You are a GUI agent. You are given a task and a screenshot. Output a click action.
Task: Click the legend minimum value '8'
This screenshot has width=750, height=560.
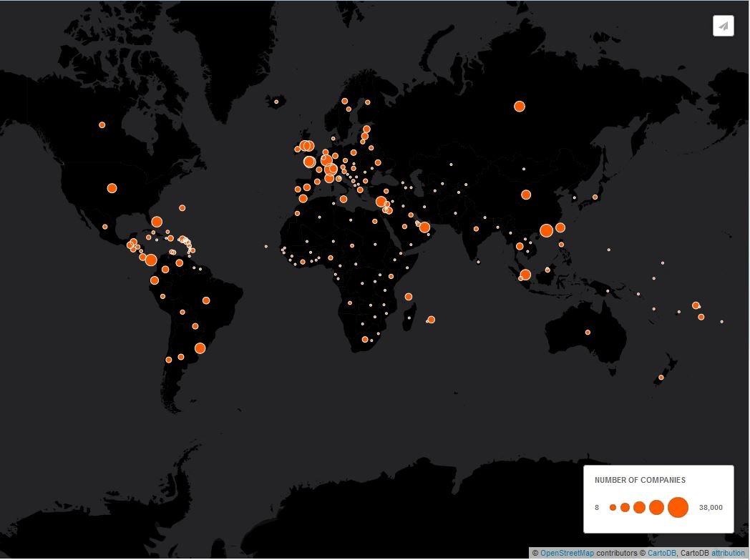click(x=596, y=508)
